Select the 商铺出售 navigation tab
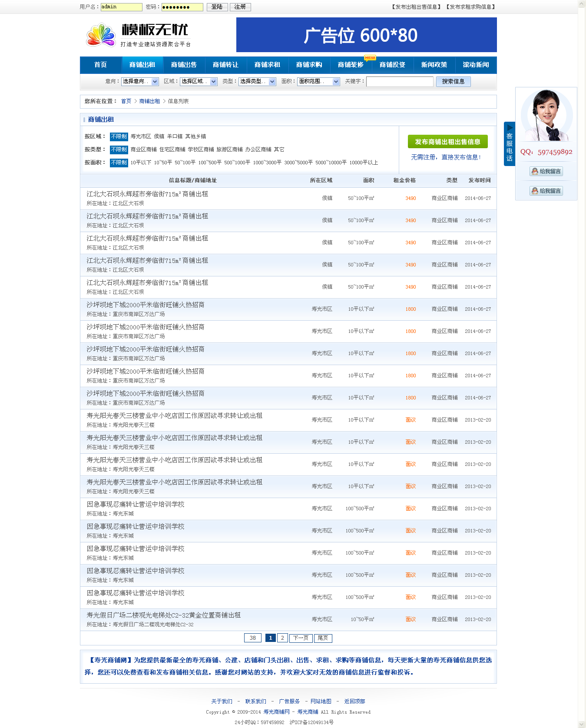This screenshot has height=728, width=586. [184, 65]
